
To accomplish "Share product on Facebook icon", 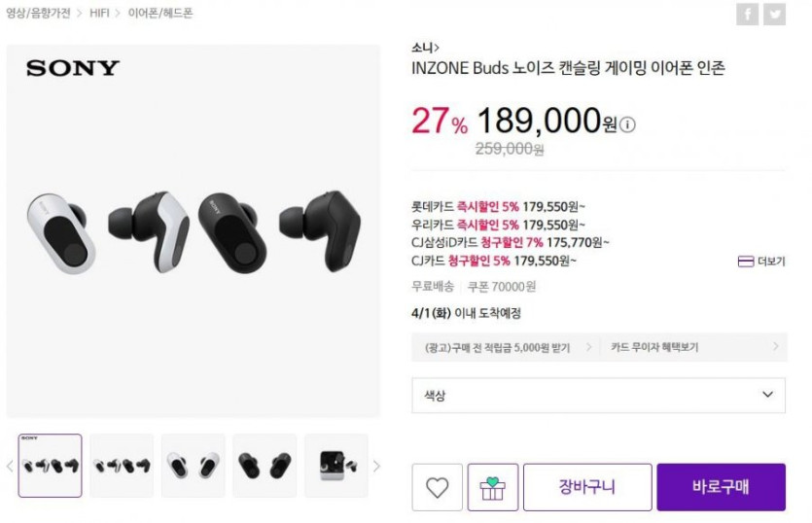I will point(747,14).
